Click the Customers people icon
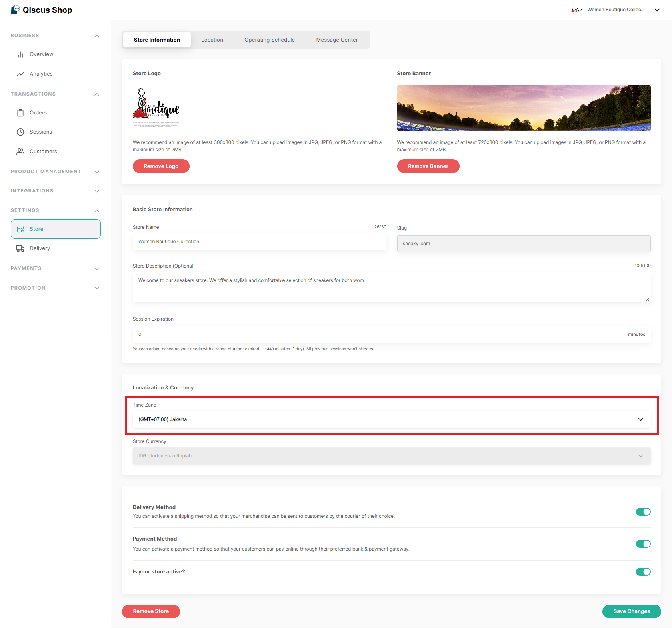This screenshot has width=672, height=629. tap(20, 152)
